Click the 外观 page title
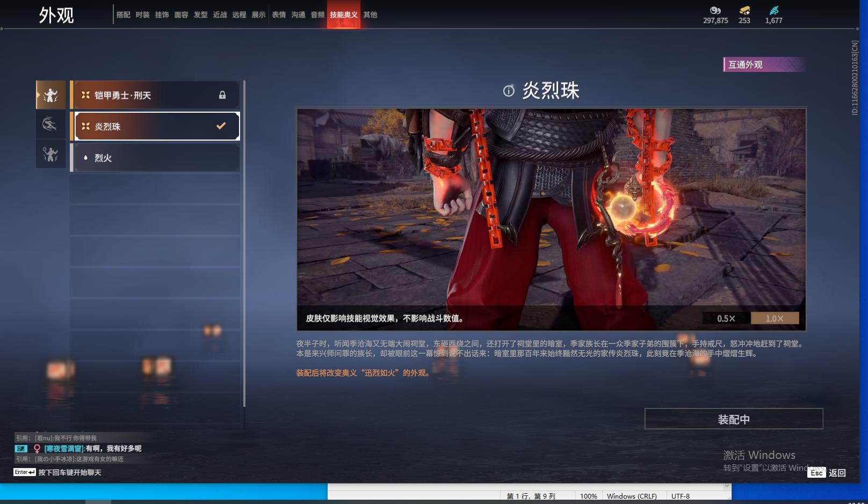Viewport: 868px width, 504px height. [x=56, y=15]
